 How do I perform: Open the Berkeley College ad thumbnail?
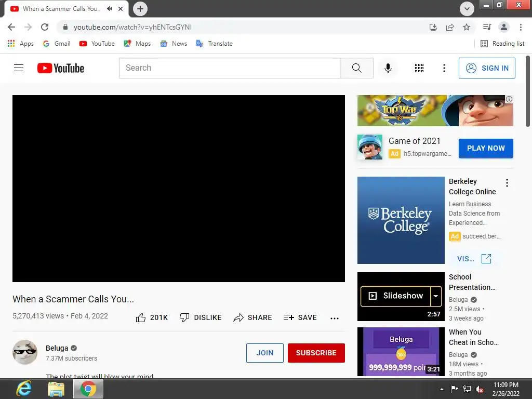pos(401,220)
